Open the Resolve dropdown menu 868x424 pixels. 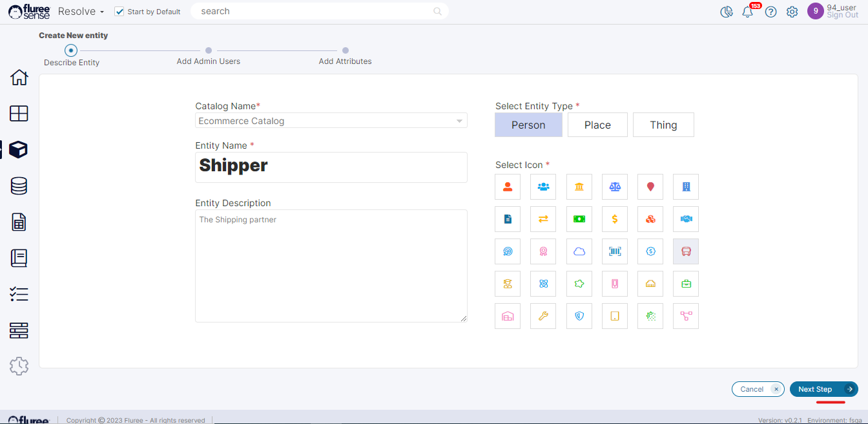click(81, 12)
